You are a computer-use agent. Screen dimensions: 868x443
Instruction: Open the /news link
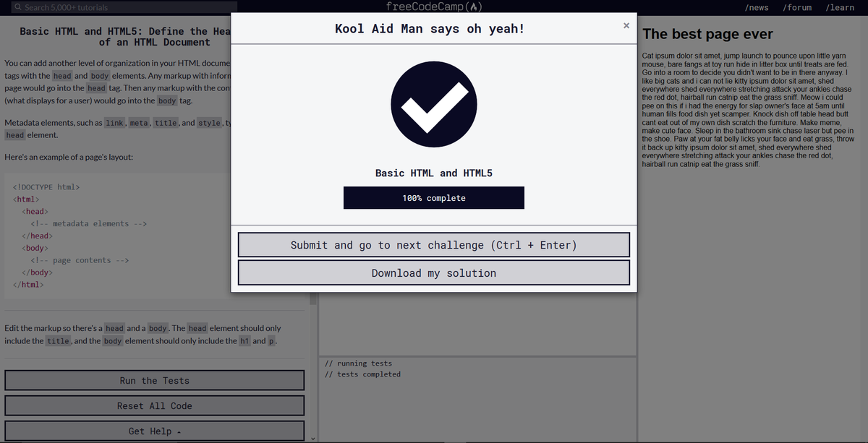coord(756,7)
